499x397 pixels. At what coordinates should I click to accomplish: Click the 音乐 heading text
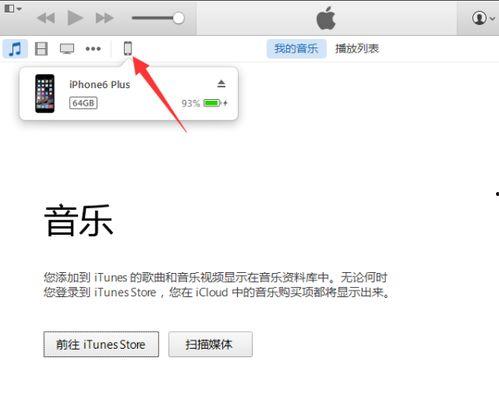(x=79, y=220)
